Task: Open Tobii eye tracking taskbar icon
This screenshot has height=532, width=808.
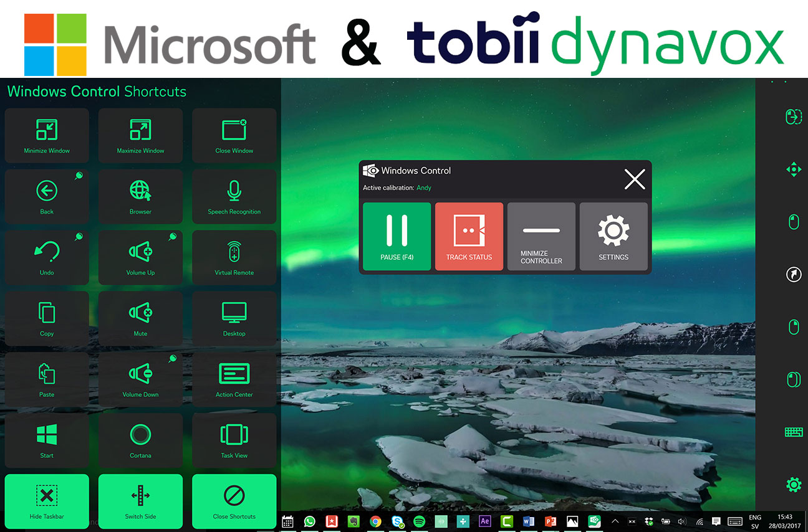Action: 594,522
